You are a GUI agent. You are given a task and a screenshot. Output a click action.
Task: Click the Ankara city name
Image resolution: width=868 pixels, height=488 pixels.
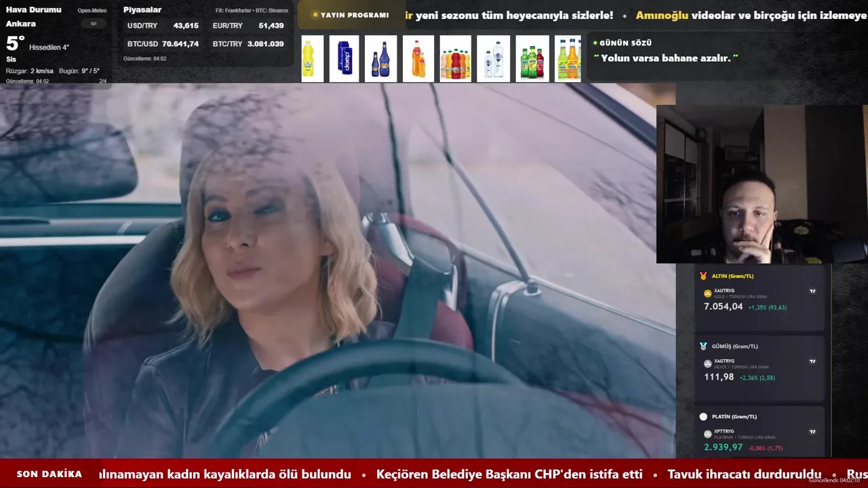[x=21, y=24]
